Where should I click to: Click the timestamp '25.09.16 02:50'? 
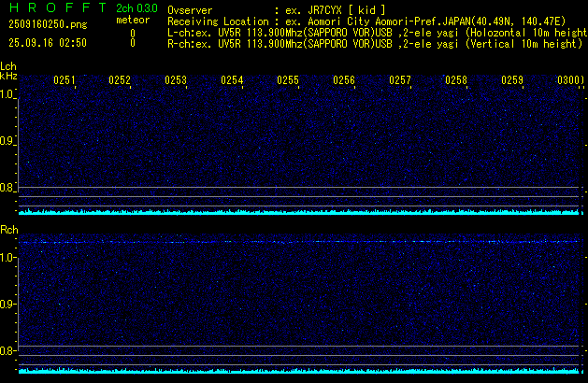[x=48, y=43]
